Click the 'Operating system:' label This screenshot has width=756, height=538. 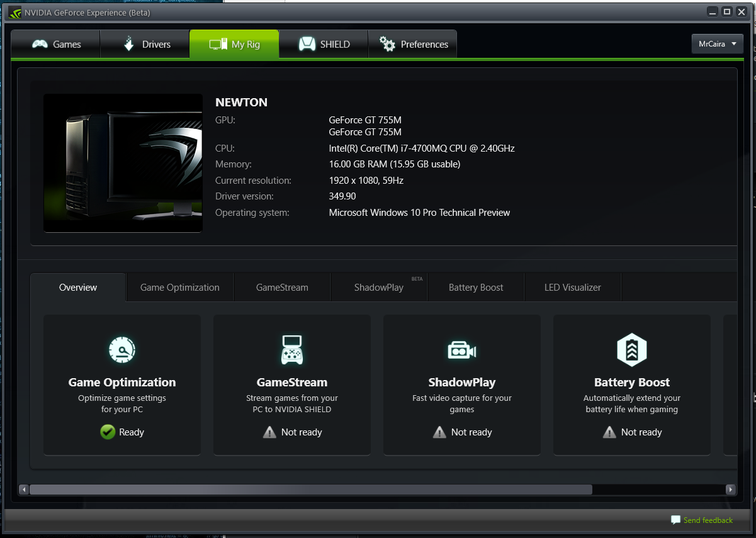click(252, 213)
